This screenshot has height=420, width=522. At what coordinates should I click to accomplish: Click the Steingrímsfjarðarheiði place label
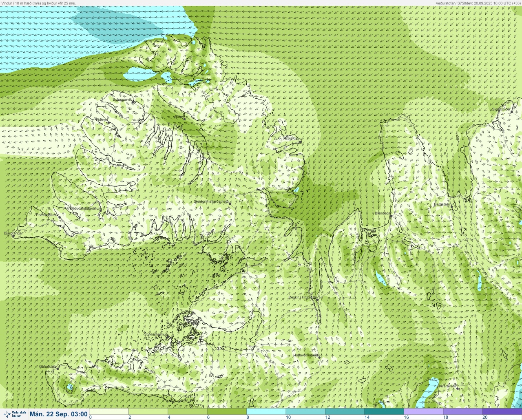212,202
